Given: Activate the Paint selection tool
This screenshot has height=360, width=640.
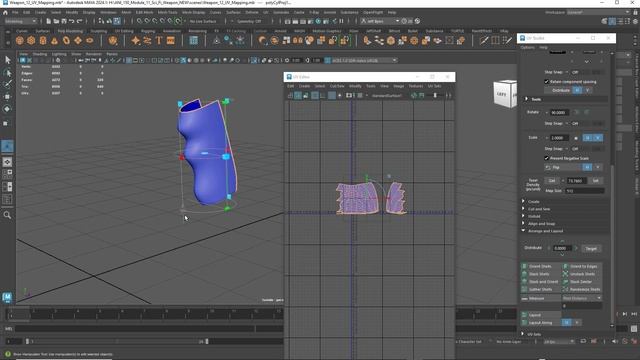Looking at the screenshot, I should point(7,84).
